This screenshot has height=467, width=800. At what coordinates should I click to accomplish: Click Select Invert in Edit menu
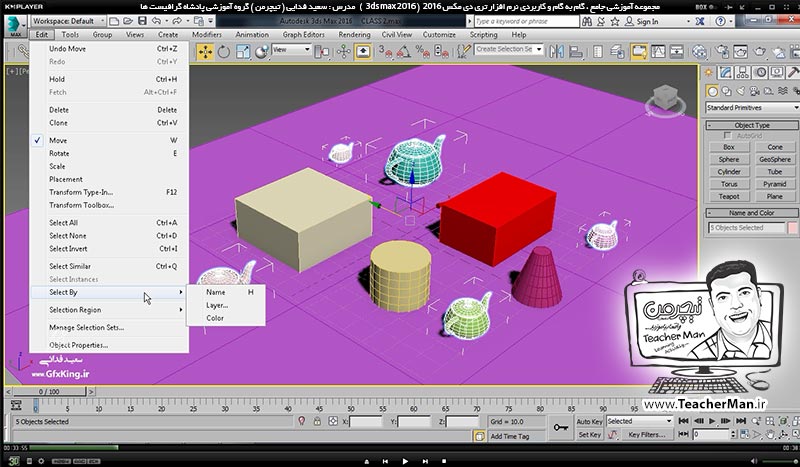coord(109,249)
